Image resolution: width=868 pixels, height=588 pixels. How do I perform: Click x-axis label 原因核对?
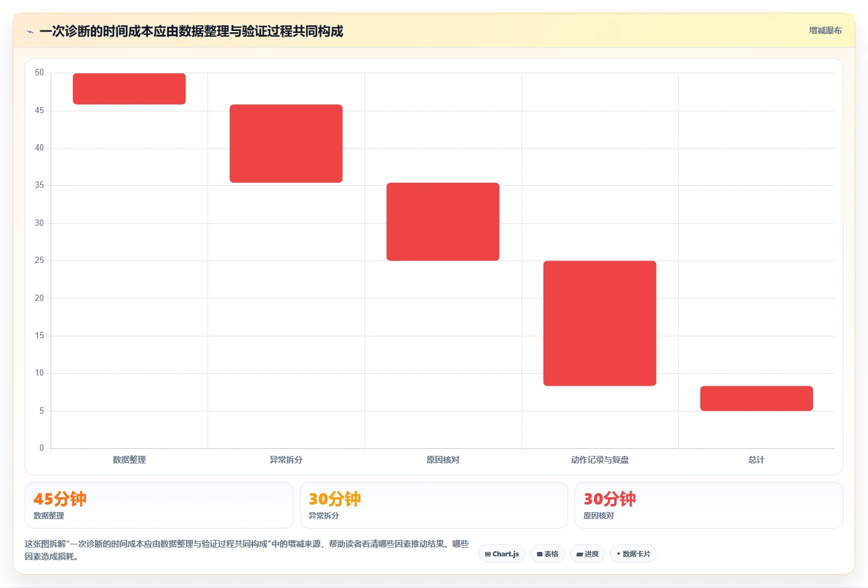coord(443,460)
